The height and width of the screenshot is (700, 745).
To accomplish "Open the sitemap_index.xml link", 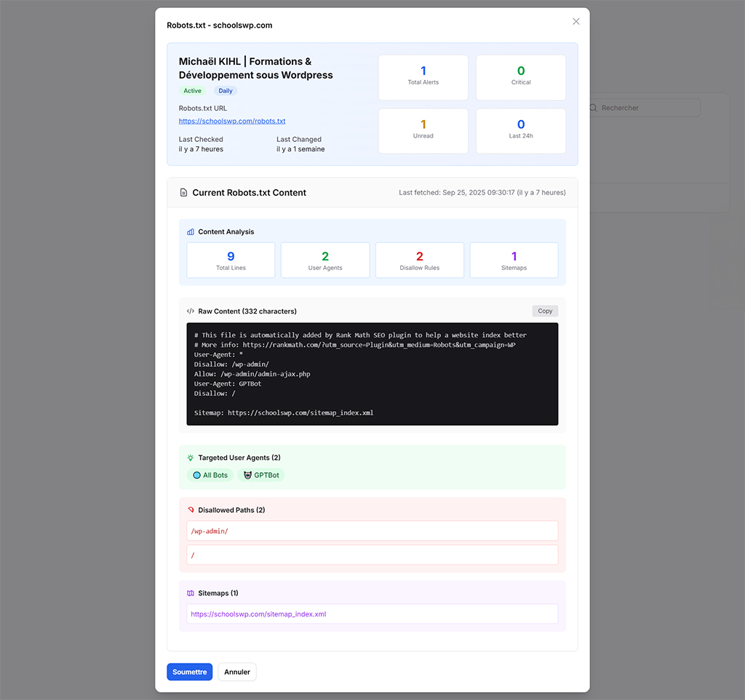I will point(258,614).
